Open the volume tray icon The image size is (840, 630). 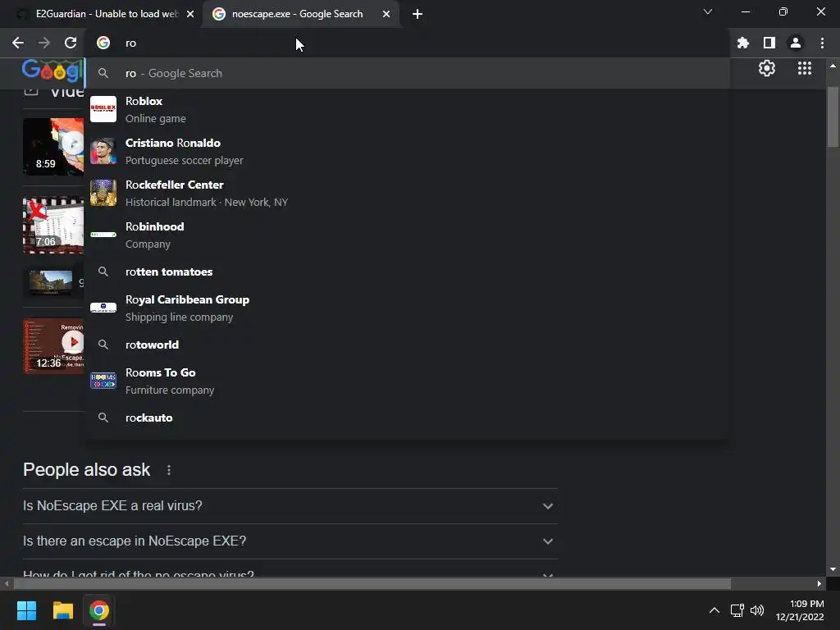point(757,610)
